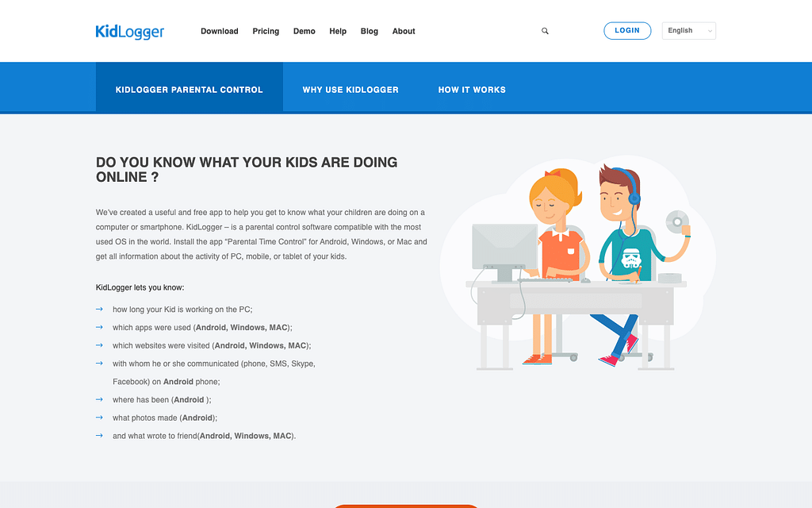Open the English language dropdown
Image resolution: width=812 pixels, height=508 pixels.
click(689, 31)
